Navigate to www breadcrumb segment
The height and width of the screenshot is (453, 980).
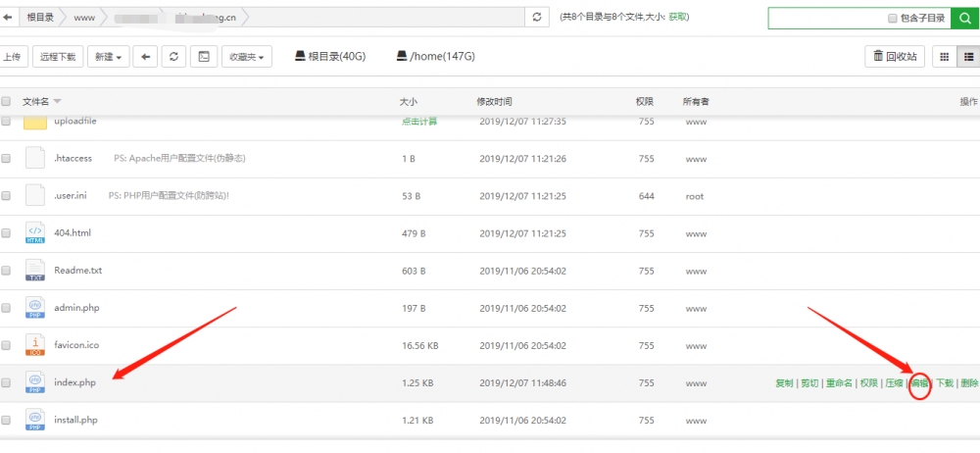coord(84,18)
